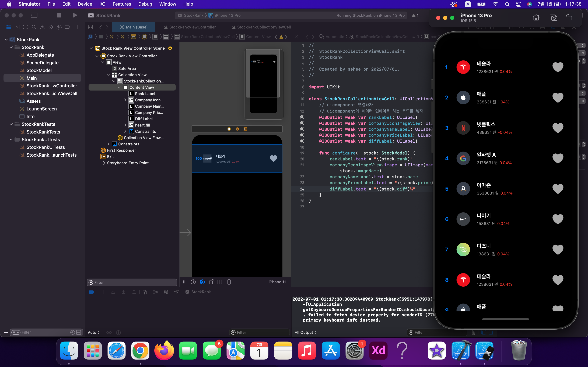Expand the Company Icon image view item
The width and height of the screenshot is (588, 367).
125,100
